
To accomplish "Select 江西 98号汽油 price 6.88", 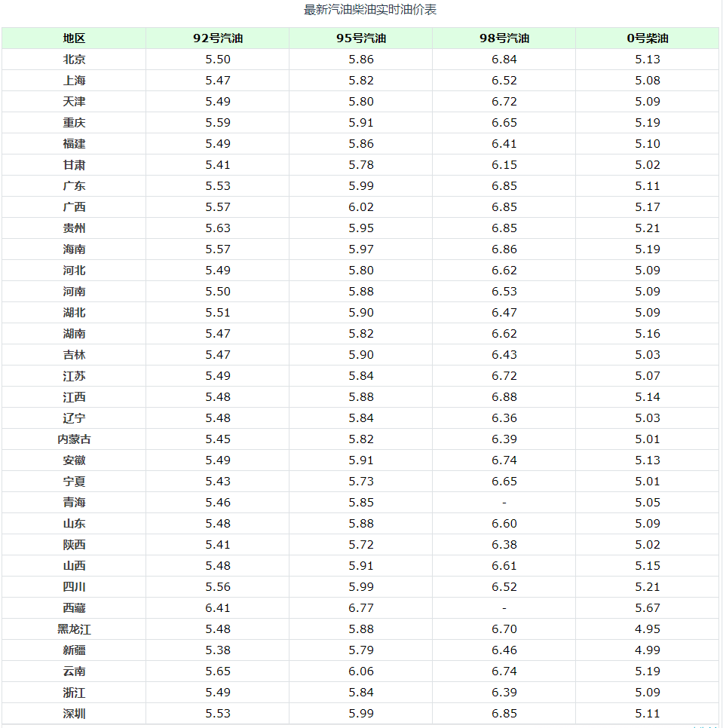I will pos(504,397).
